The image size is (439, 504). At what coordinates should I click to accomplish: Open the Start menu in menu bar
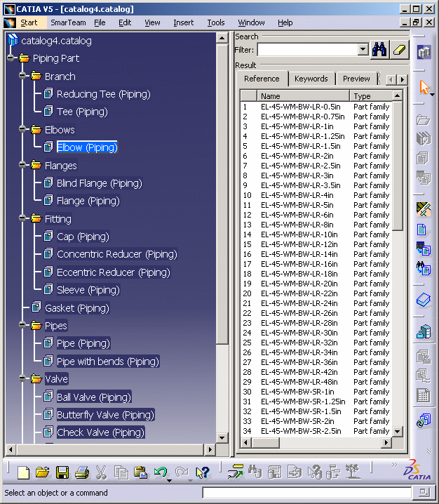[x=29, y=22]
